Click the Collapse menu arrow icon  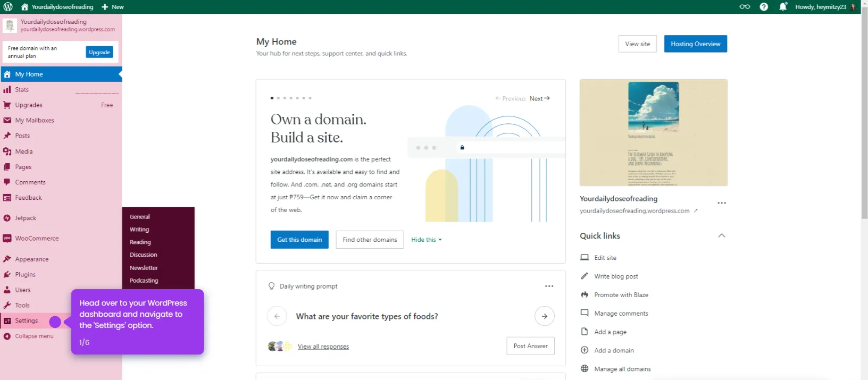(x=7, y=336)
